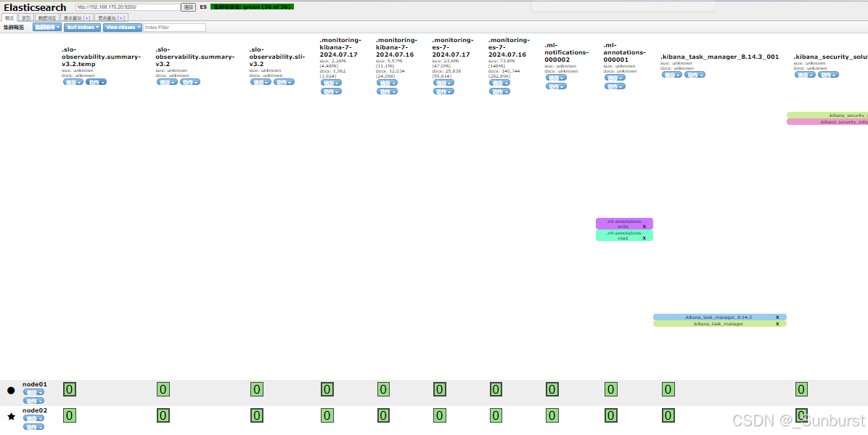This screenshot has height=435, width=868.
Task: Open node01 shard 0 of .kibana_task_manager_8.14.3_001
Action: tap(668, 389)
